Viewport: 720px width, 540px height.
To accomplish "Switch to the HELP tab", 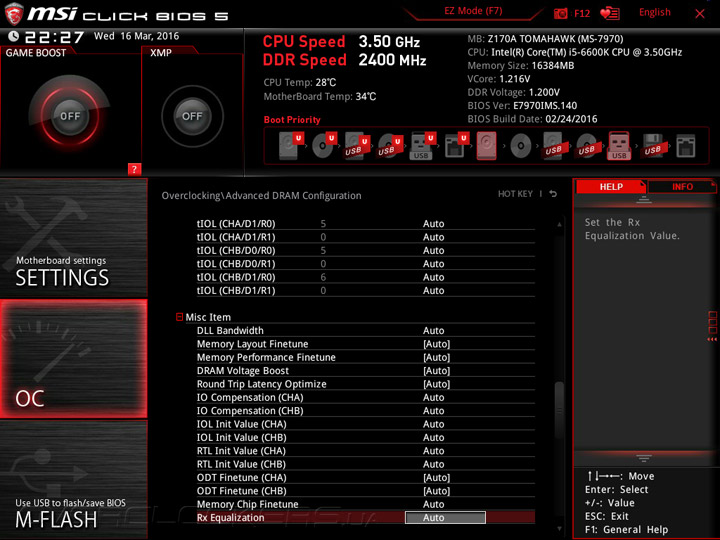I will 611,186.
